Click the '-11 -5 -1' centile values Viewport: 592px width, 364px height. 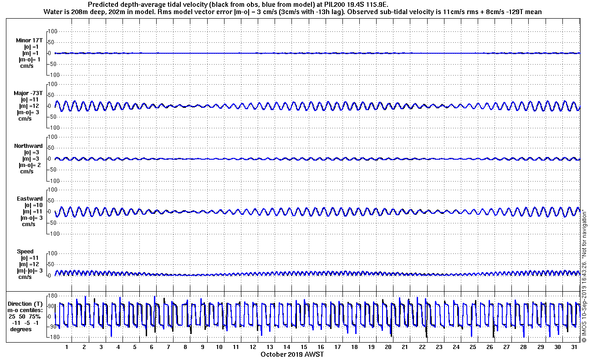26,323
